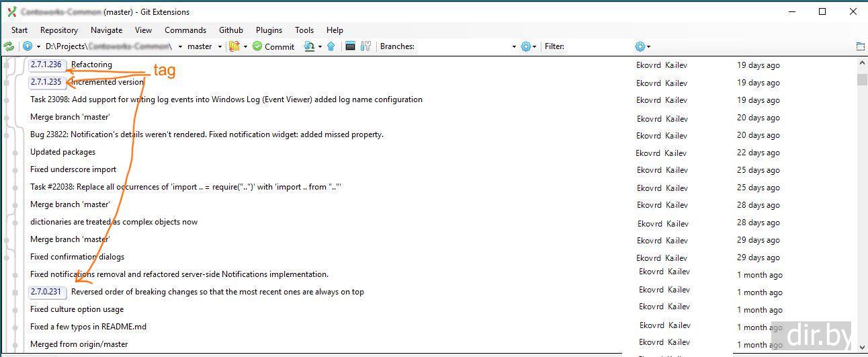Open the pull options dropdown arrow
The width and height of the screenshot is (868, 357).
(320, 47)
